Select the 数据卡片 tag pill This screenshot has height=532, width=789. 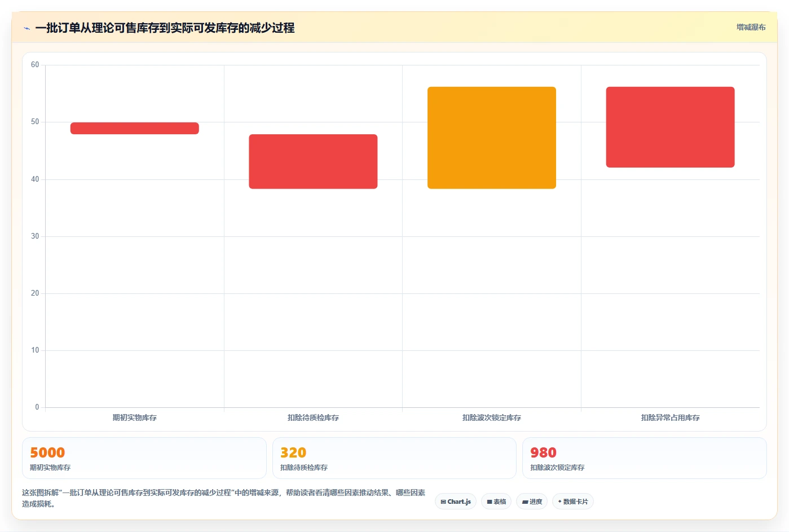click(573, 502)
